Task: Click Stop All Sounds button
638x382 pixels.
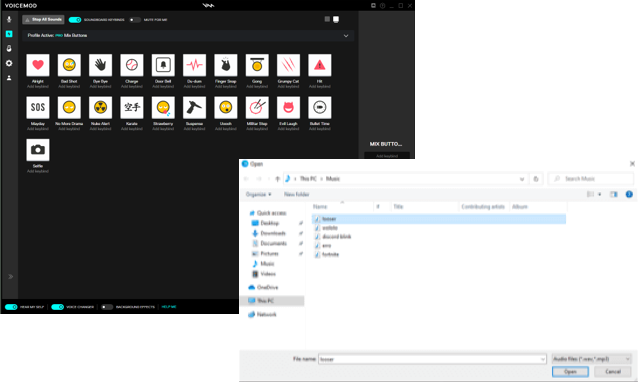Action: tap(44, 20)
